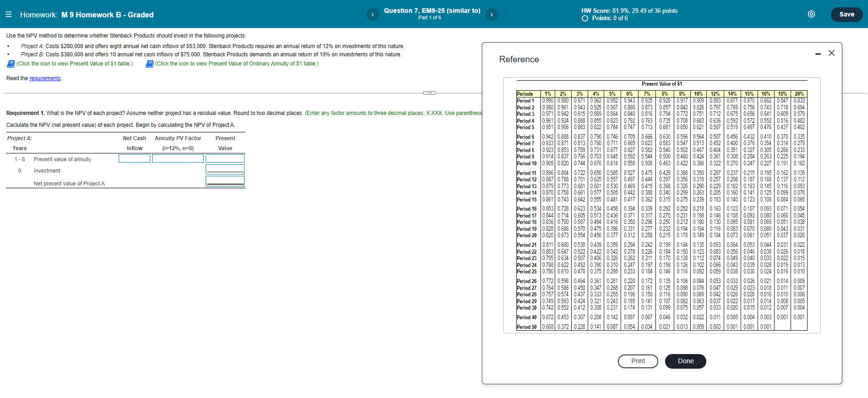
Task: Expand the collapsed problem text ellipsis handle
Action: (429, 93)
